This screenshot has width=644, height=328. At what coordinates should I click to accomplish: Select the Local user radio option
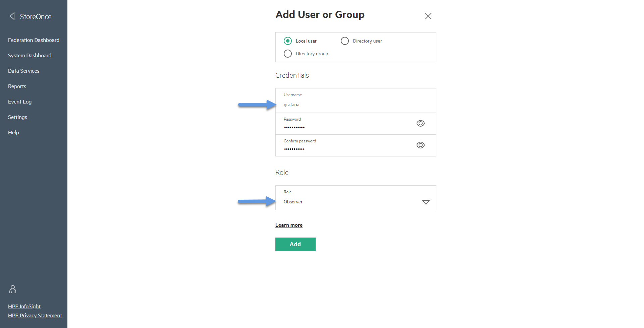288,41
